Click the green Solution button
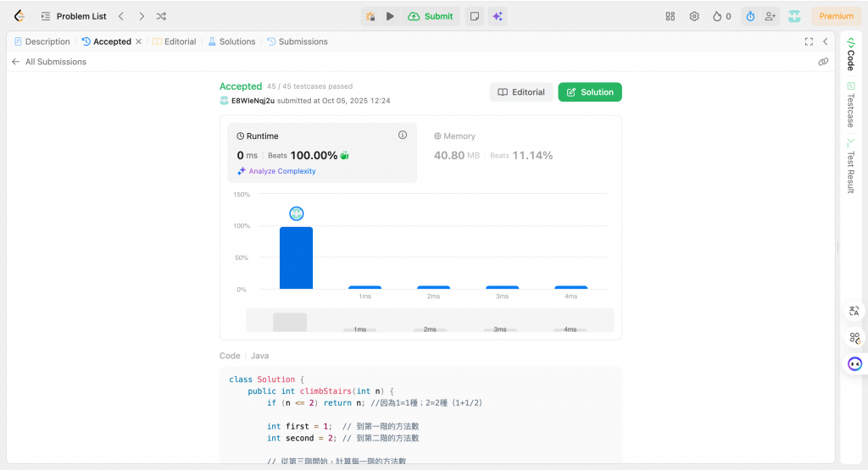Image resolution: width=868 pixels, height=470 pixels. (x=590, y=92)
